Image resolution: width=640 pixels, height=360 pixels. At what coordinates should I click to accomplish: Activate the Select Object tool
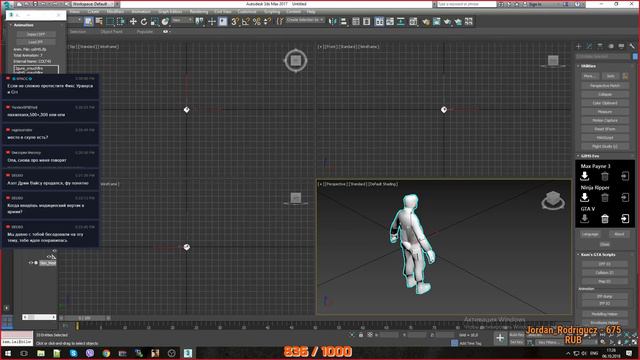[x=89, y=21]
